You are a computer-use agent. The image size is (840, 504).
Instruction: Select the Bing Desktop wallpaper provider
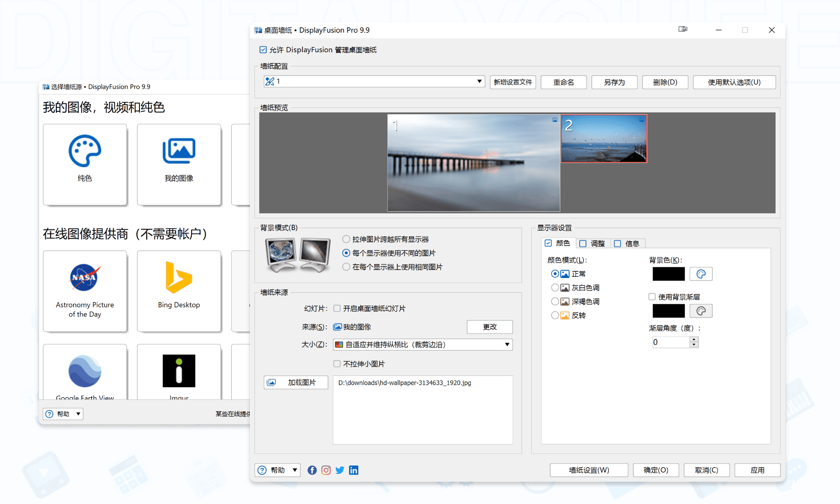(178, 291)
